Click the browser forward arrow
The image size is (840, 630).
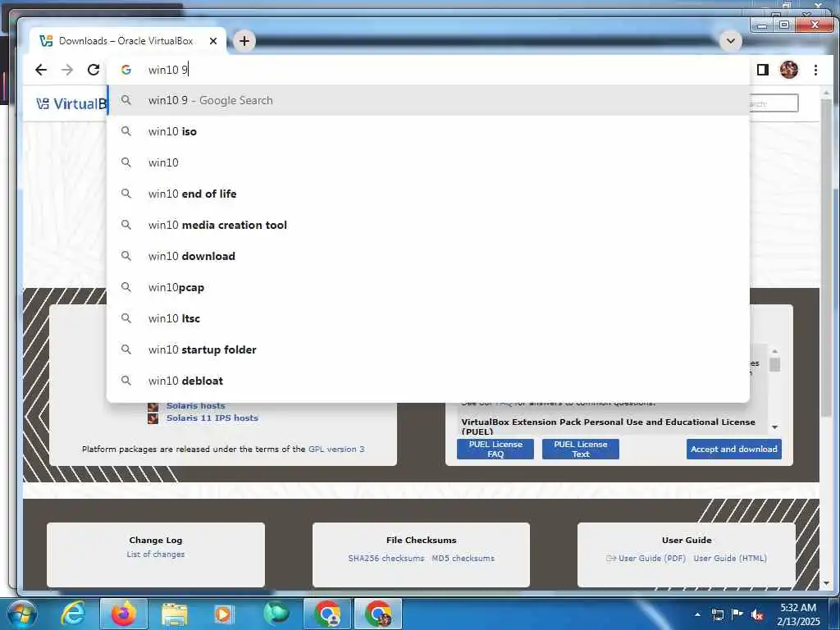tap(67, 70)
